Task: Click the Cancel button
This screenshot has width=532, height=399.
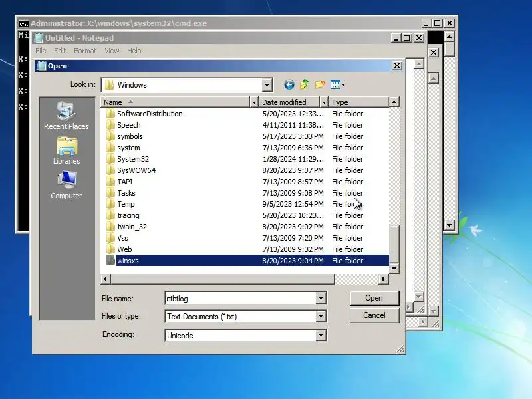Action: 374,315
